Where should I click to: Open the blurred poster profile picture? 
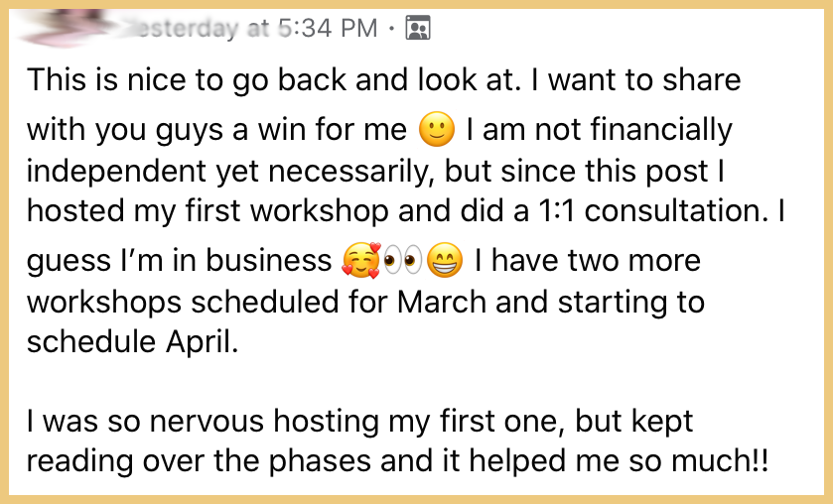62,28
